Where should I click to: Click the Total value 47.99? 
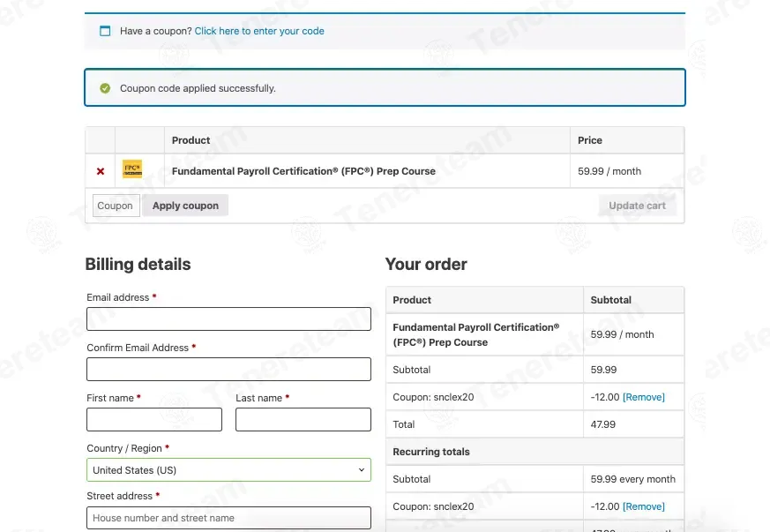(602, 424)
